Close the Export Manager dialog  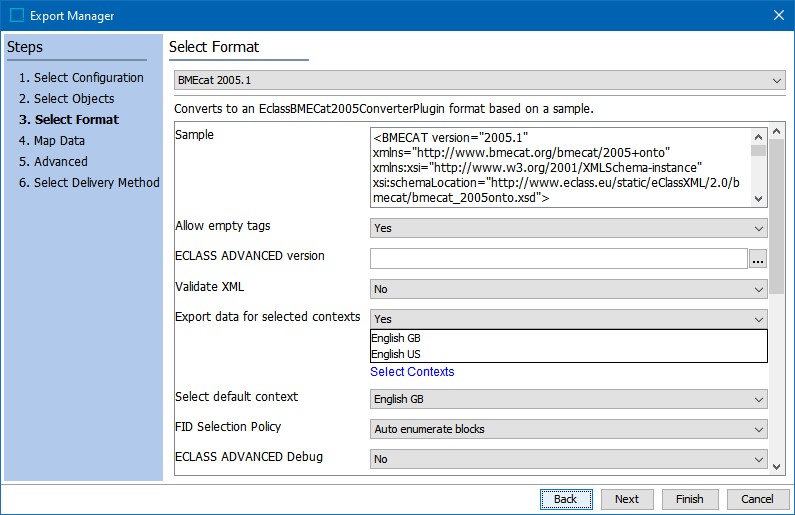click(778, 15)
